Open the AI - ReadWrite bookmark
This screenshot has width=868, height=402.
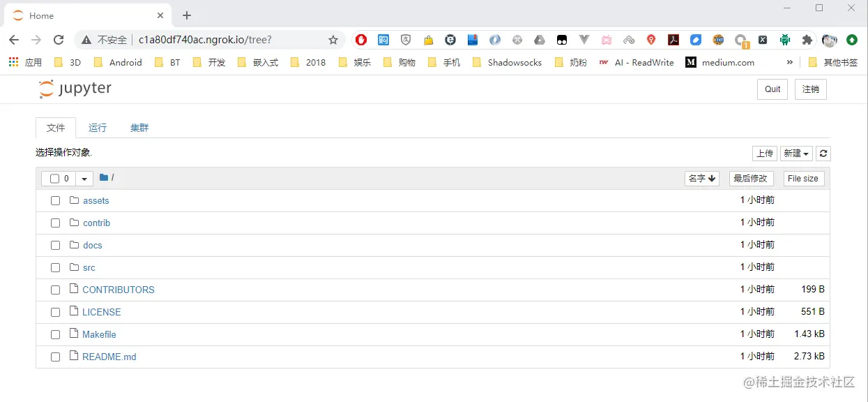(637, 62)
